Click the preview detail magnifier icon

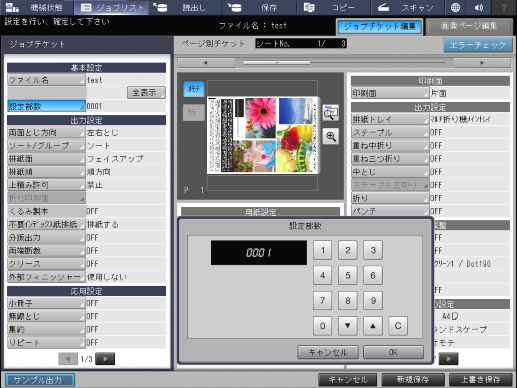point(331,113)
